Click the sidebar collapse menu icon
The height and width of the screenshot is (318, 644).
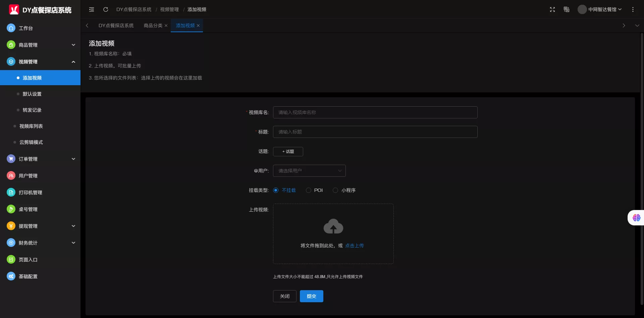(92, 9)
